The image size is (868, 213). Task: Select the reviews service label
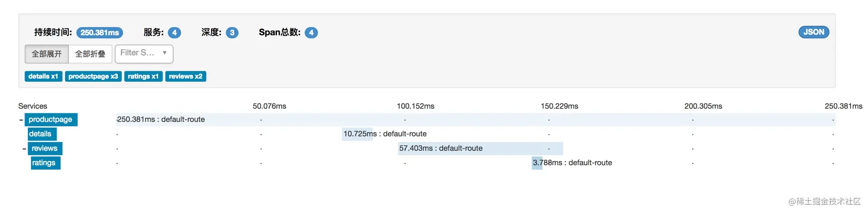pos(45,148)
